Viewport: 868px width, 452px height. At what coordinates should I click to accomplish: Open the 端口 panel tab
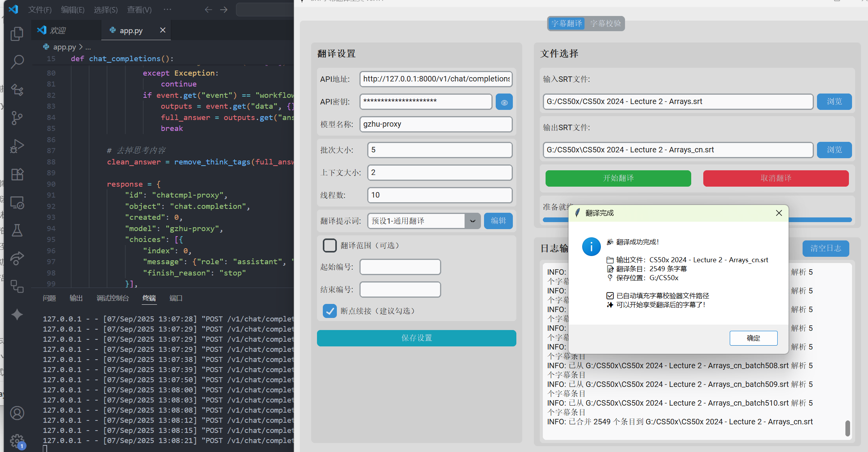[x=176, y=298]
